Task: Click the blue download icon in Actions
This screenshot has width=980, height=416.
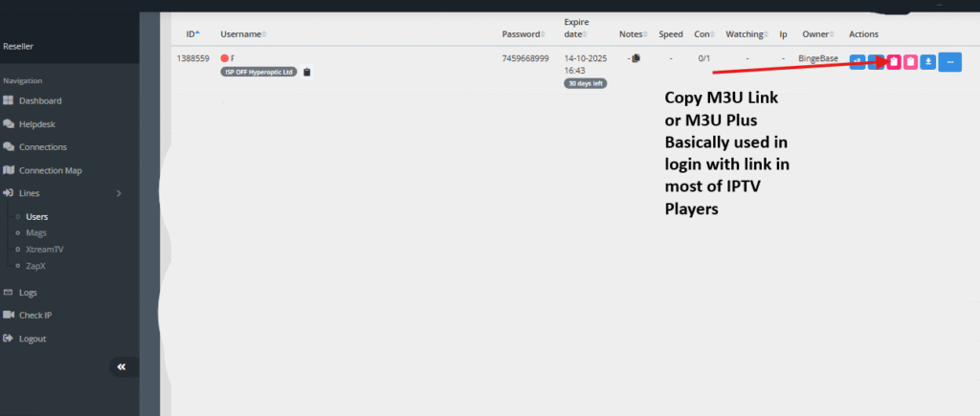Action: [928, 62]
